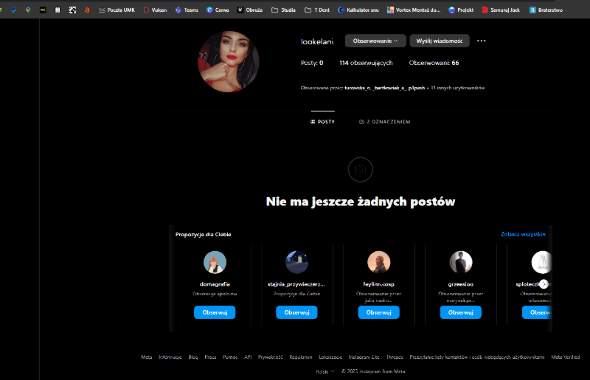Open the three-dots options menu beside Wyślij wiadomość
Viewport: 590px width, 380px height.
(x=481, y=41)
